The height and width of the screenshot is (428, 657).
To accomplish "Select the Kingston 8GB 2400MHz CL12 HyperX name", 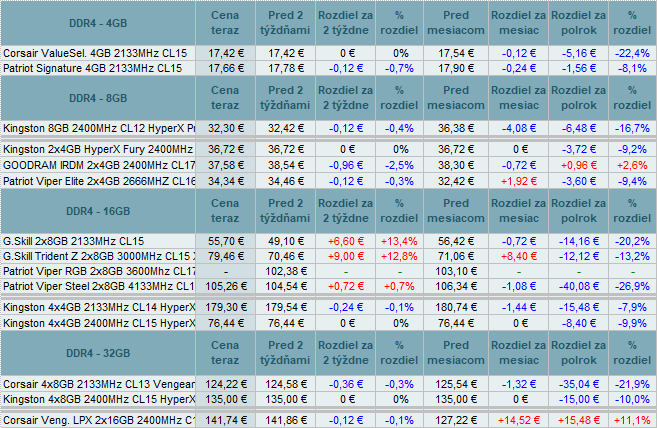I will (x=99, y=128).
